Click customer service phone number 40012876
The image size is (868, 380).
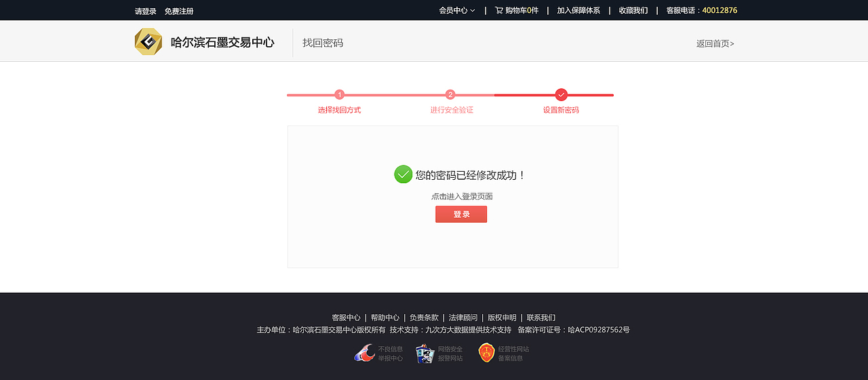pos(719,11)
